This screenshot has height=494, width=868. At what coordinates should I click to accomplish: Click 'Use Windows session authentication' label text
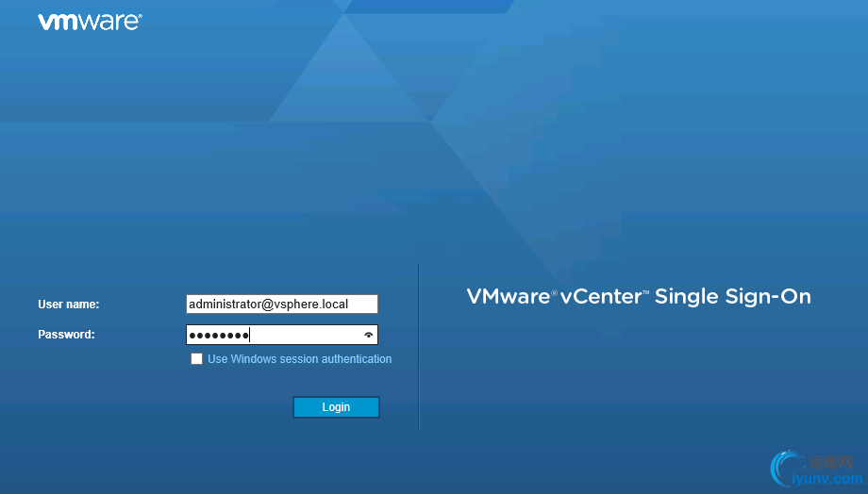click(x=299, y=359)
